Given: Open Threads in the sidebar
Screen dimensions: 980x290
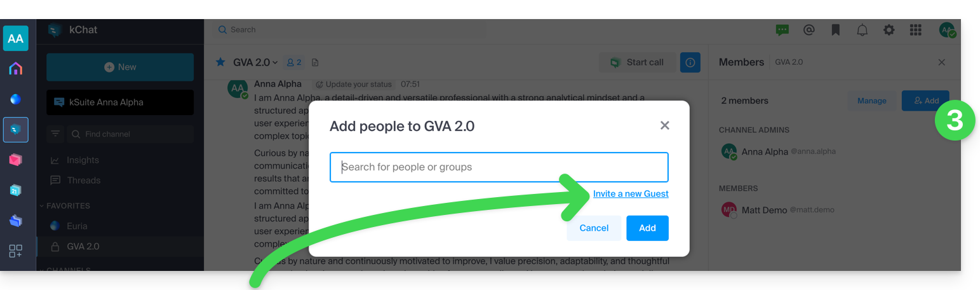Looking at the screenshot, I should [x=83, y=181].
